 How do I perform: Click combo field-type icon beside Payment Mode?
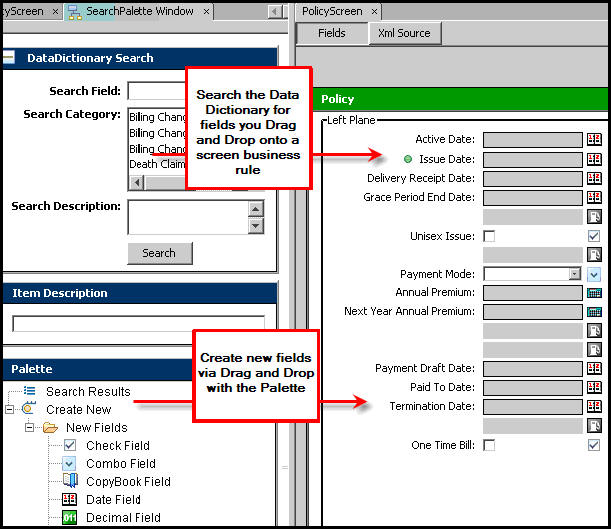(x=594, y=274)
